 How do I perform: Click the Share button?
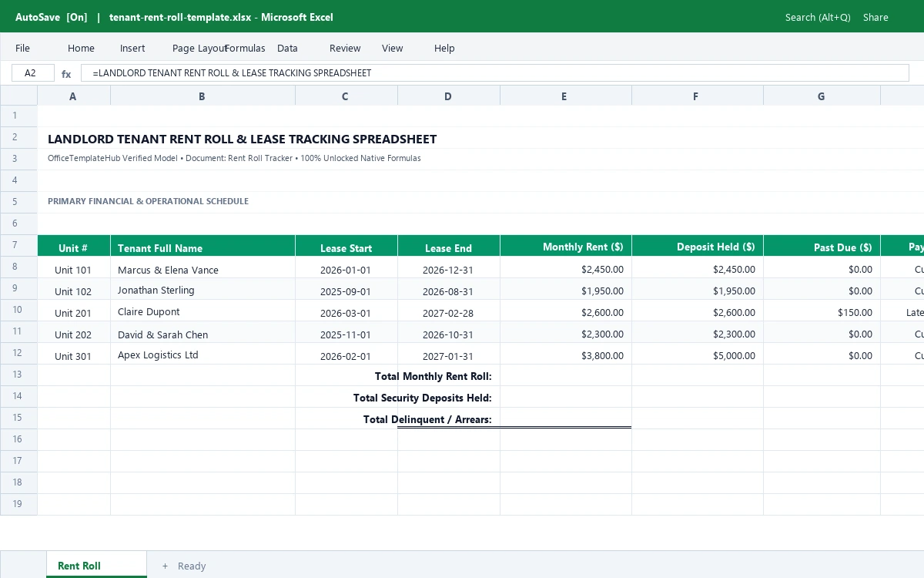(875, 17)
